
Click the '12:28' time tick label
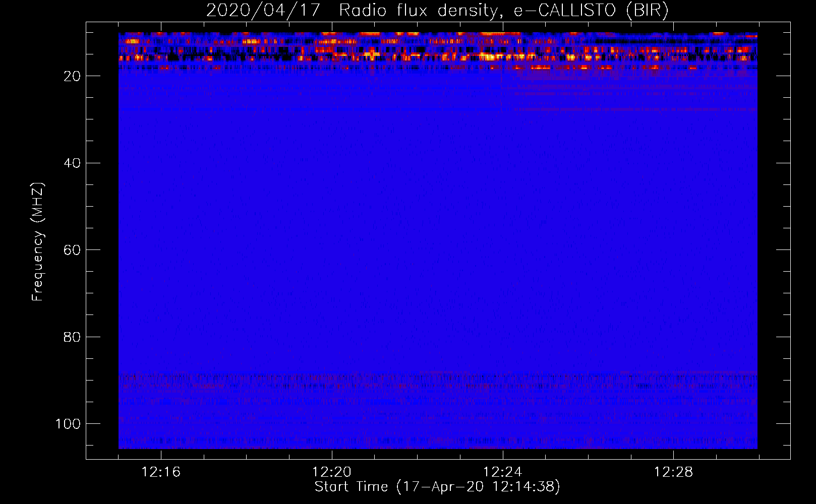[x=674, y=472]
